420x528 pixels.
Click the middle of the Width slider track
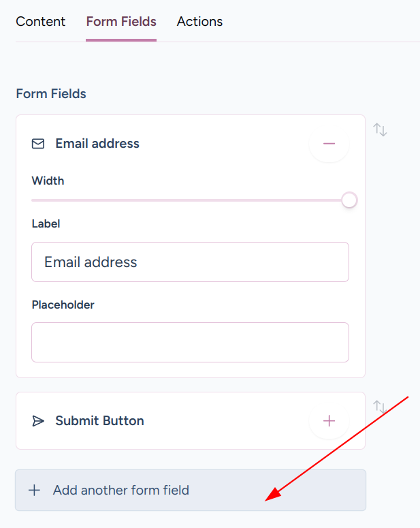coord(190,200)
